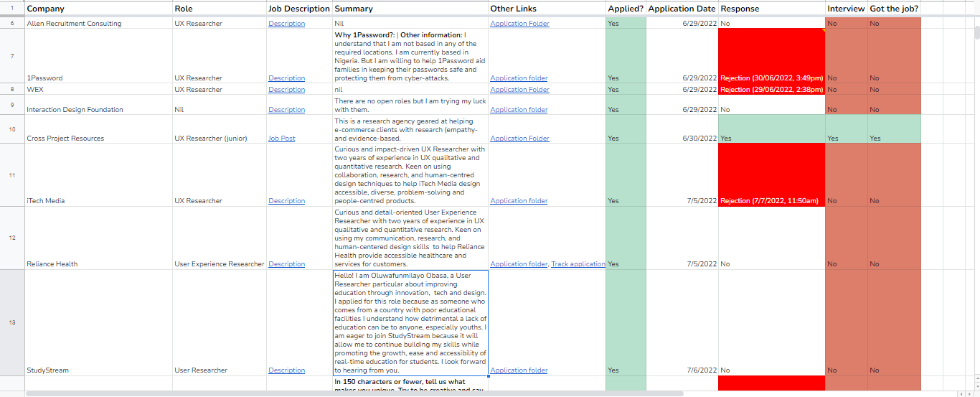Select the 1Password company cell
Screen dimensions: 980x397
pyautogui.click(x=98, y=56)
